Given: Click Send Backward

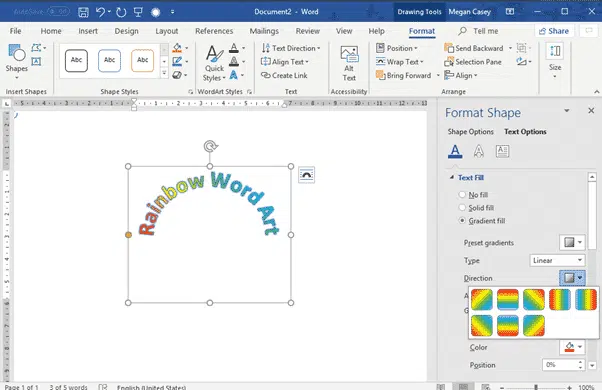Looking at the screenshot, I should [474, 48].
